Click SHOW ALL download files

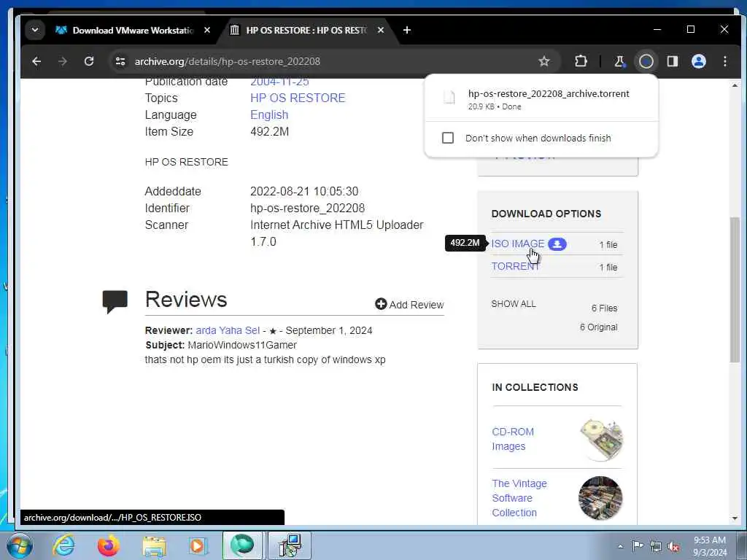[513, 304]
